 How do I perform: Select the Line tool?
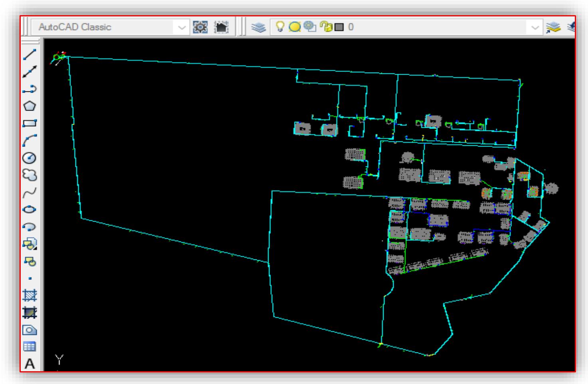click(30, 54)
